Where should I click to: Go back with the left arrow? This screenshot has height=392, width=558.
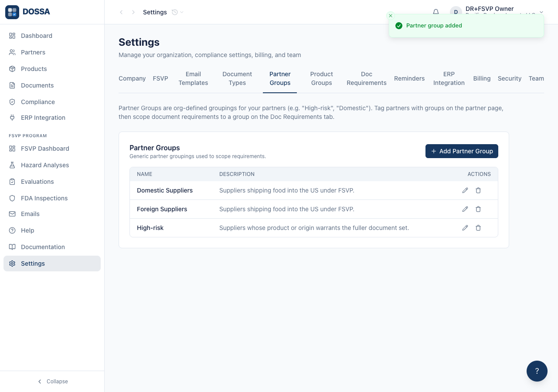coord(121,12)
